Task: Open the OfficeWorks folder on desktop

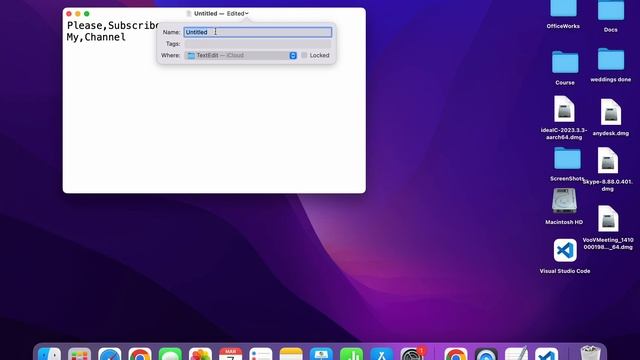Action: (563, 9)
